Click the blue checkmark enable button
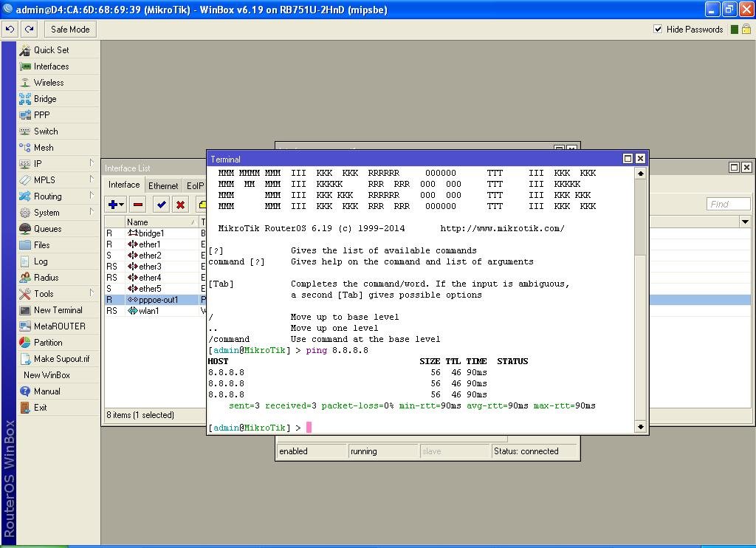756x548 pixels. (x=161, y=205)
